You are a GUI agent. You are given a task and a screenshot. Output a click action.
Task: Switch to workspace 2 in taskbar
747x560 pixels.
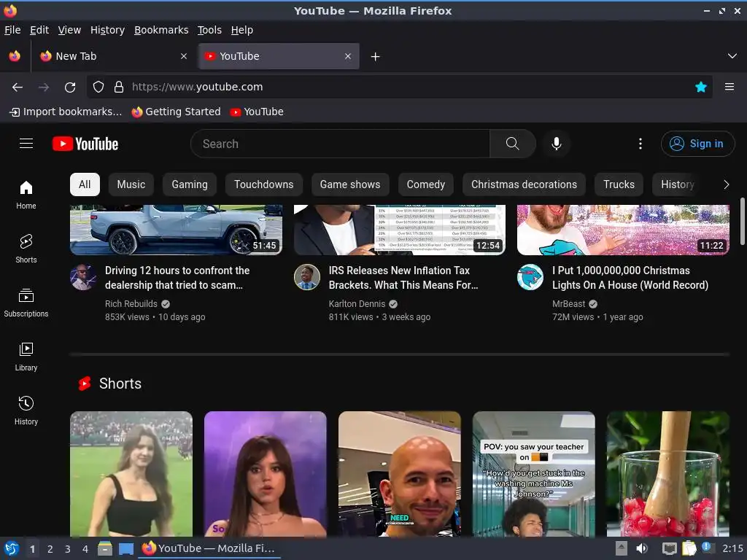[x=50, y=549]
